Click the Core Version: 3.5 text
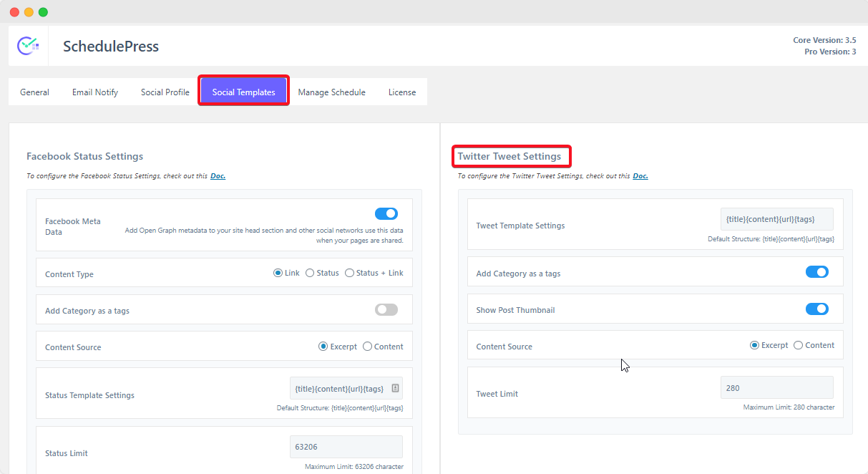868x474 pixels. click(824, 40)
